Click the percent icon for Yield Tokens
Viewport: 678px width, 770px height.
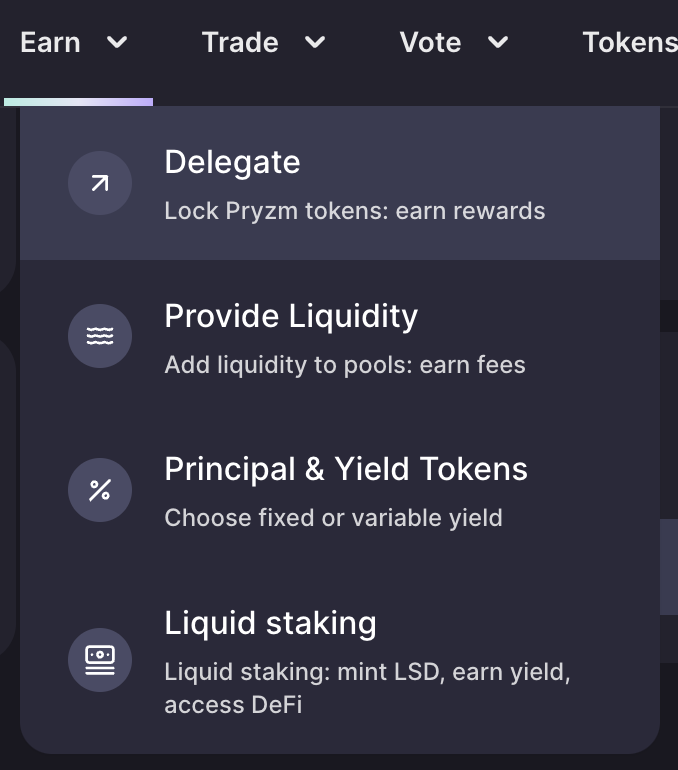[100, 490]
